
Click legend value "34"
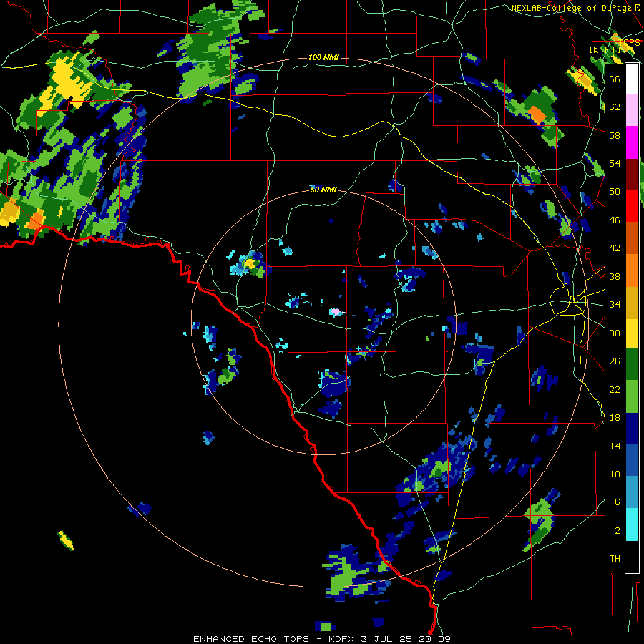[x=615, y=305]
